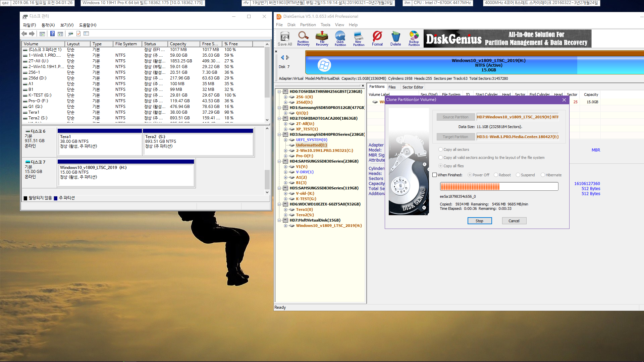Sort Disk Management list by Volume column
The image size is (644, 362).
coord(43,44)
